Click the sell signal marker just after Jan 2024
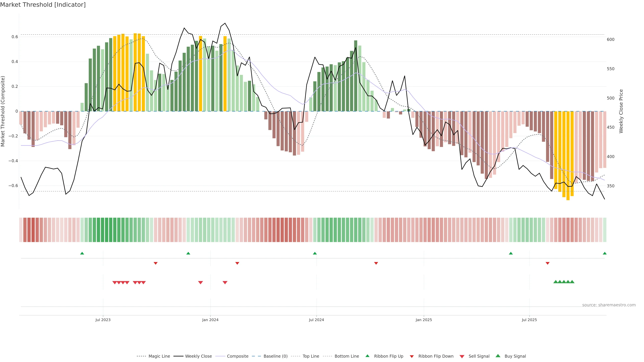This screenshot has width=644, height=362. point(225,283)
